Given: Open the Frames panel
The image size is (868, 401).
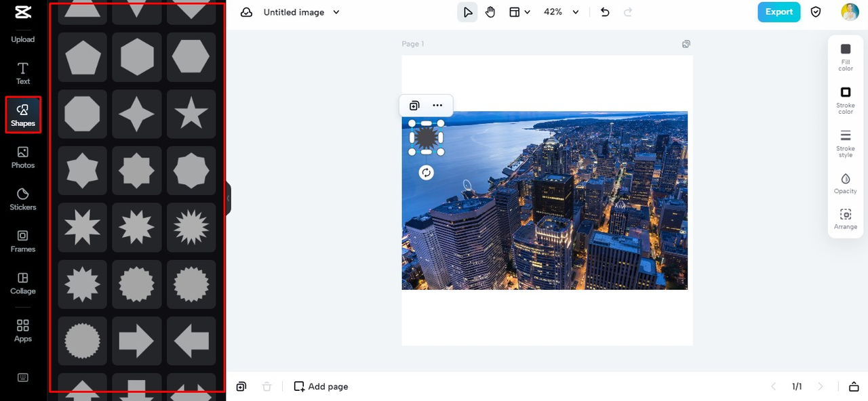Looking at the screenshot, I should 22,241.
